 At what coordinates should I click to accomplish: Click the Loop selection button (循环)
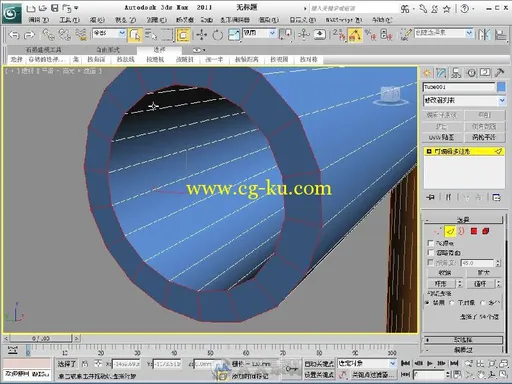pyautogui.click(x=480, y=284)
